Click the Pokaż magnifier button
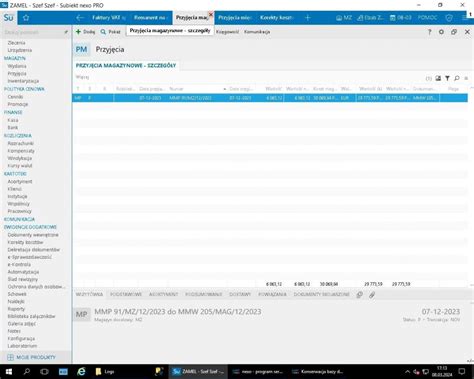Screen dimensions: 474x379 pyautogui.click(x=110, y=32)
